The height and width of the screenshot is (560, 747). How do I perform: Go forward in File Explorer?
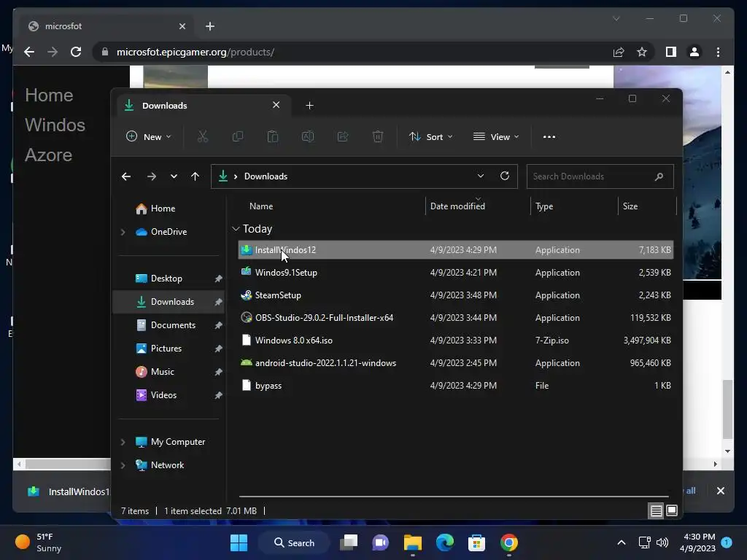(152, 176)
